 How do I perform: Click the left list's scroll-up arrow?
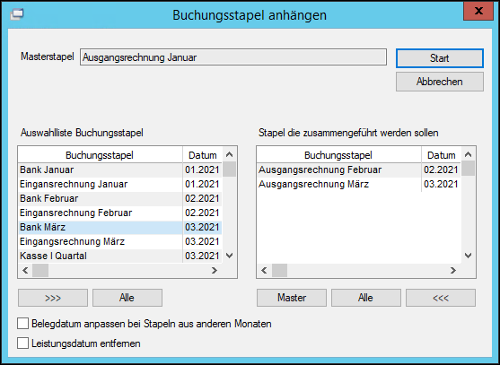(229, 154)
